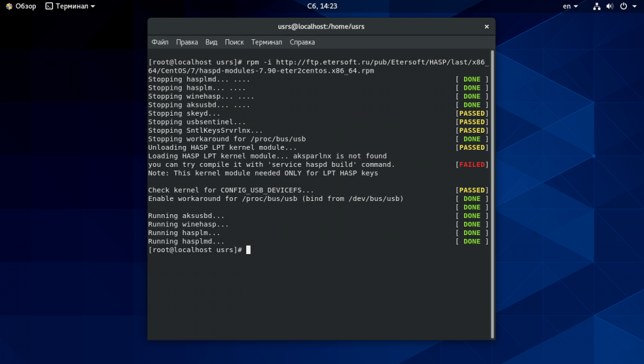Expand the system menu arrow beside power icon

634,6
